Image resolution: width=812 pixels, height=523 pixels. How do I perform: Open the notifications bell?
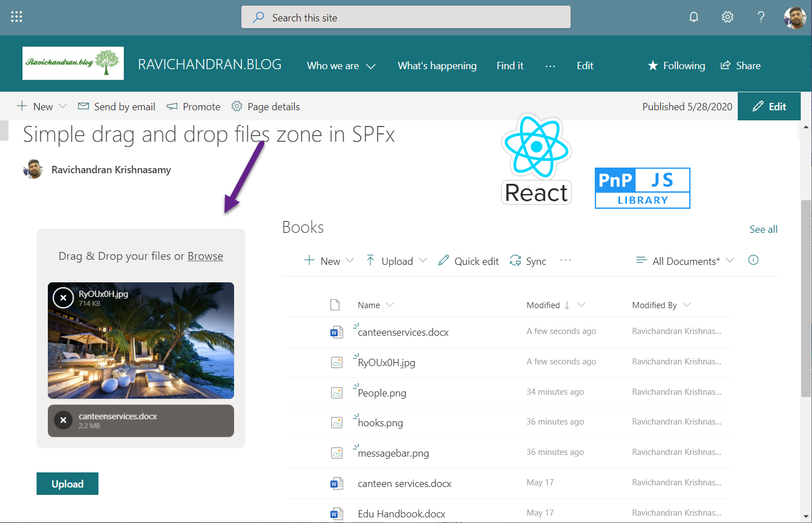click(x=694, y=17)
